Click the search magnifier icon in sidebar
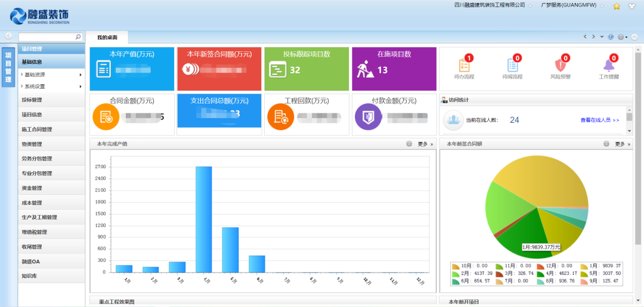644x307 pixels. coord(78,37)
